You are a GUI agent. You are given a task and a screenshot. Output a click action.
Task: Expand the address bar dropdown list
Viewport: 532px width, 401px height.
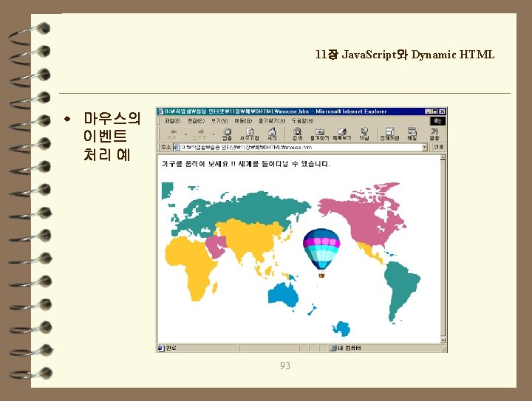tap(424, 147)
